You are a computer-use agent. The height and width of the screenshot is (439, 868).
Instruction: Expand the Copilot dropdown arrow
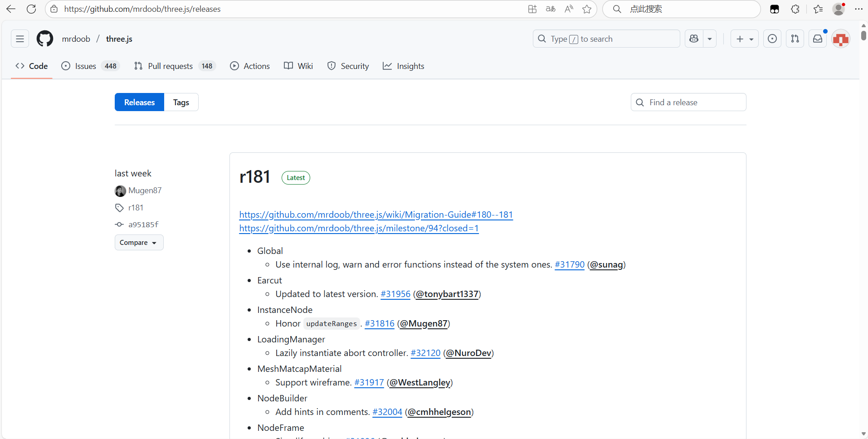pyautogui.click(x=710, y=39)
